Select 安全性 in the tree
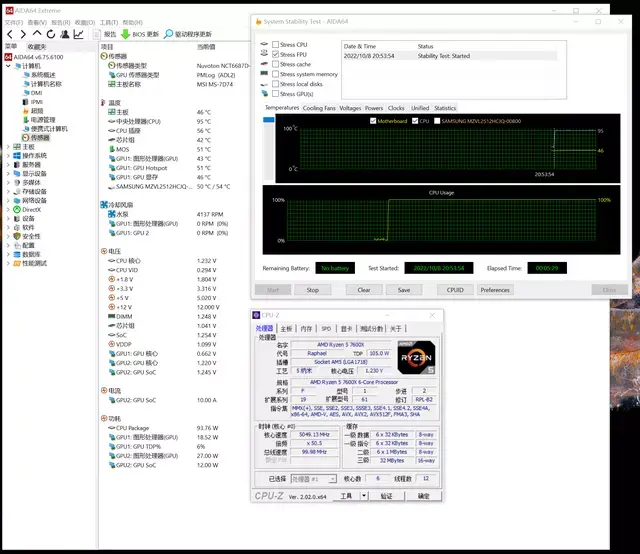The width and height of the screenshot is (640, 554). [27, 236]
